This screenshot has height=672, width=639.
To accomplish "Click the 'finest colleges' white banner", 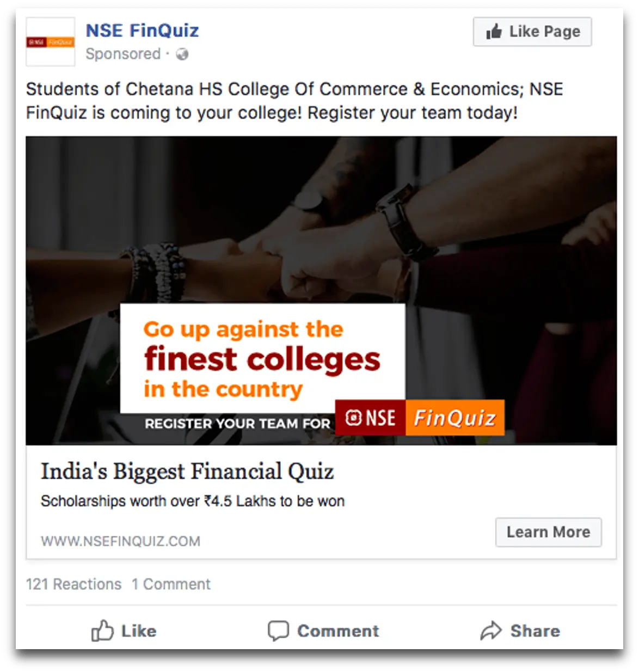I will pos(262,358).
